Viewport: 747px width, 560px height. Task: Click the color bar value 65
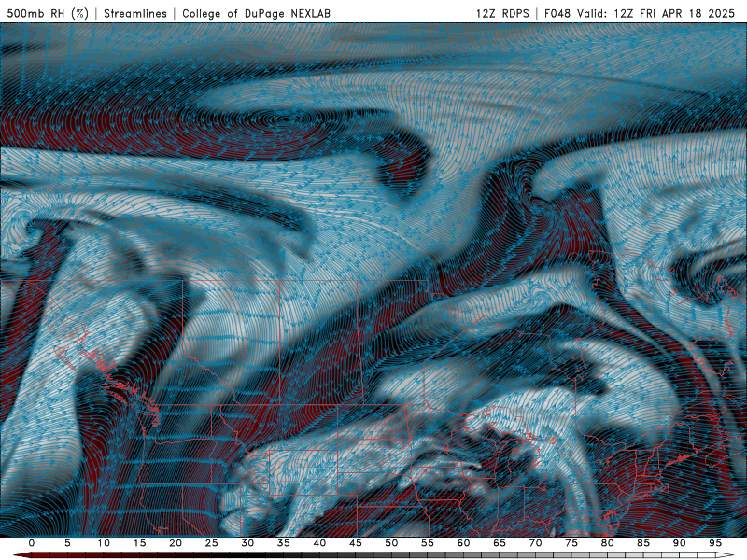tap(500, 543)
